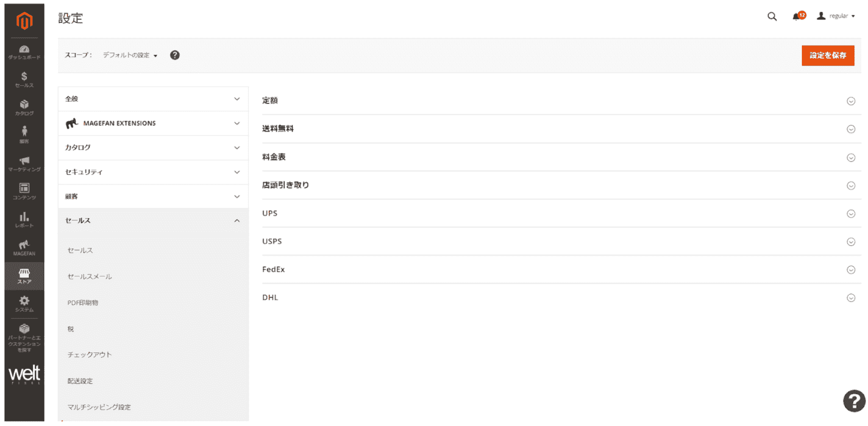Screen dimensions: 868x426
Task: Expand the 定額 shipping section
Action: tap(851, 101)
